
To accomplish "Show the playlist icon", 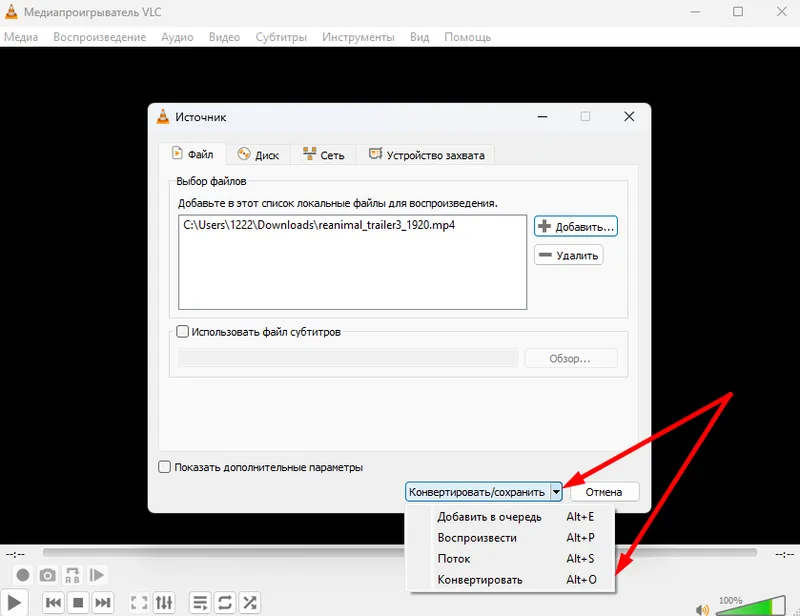I will pos(200,603).
